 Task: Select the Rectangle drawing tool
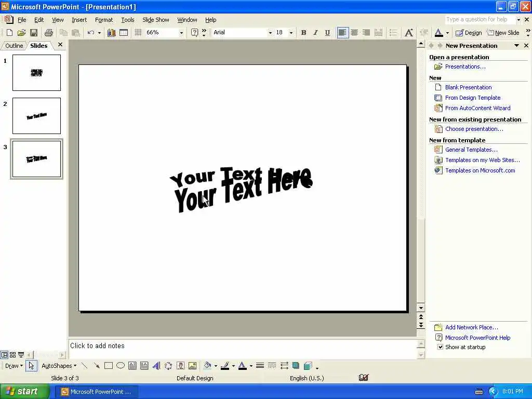(x=109, y=366)
